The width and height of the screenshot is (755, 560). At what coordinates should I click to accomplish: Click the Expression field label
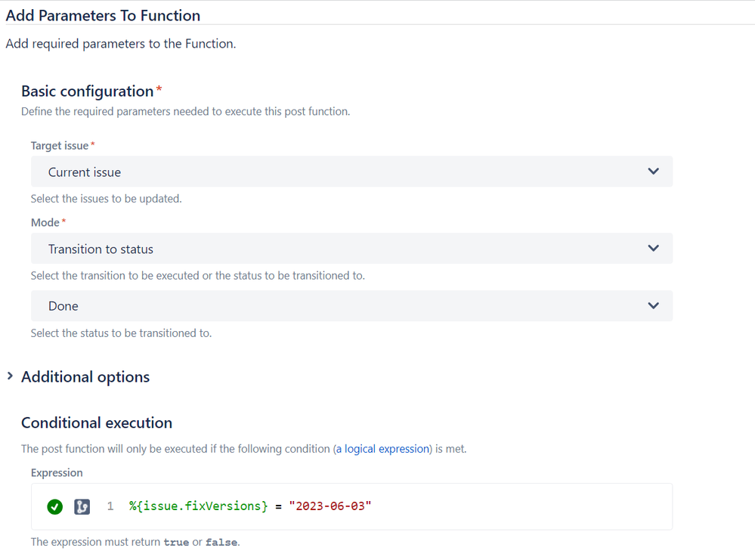(57, 472)
